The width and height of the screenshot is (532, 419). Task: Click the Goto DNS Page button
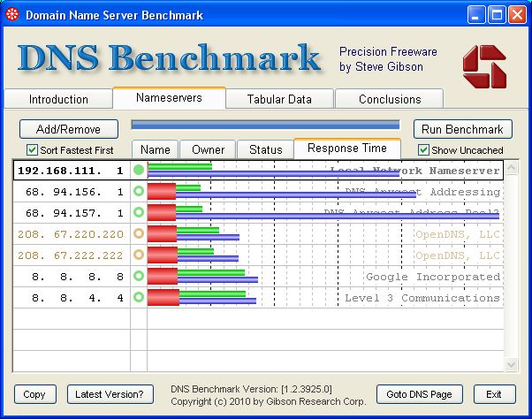pyautogui.click(x=420, y=394)
